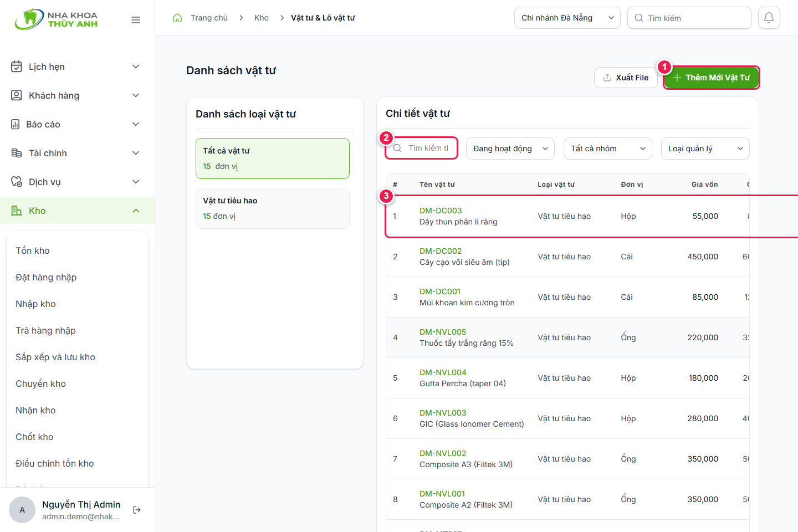This screenshot has height=532, width=798.
Task: Open material DM-NVL005 link
Action: tap(443, 332)
